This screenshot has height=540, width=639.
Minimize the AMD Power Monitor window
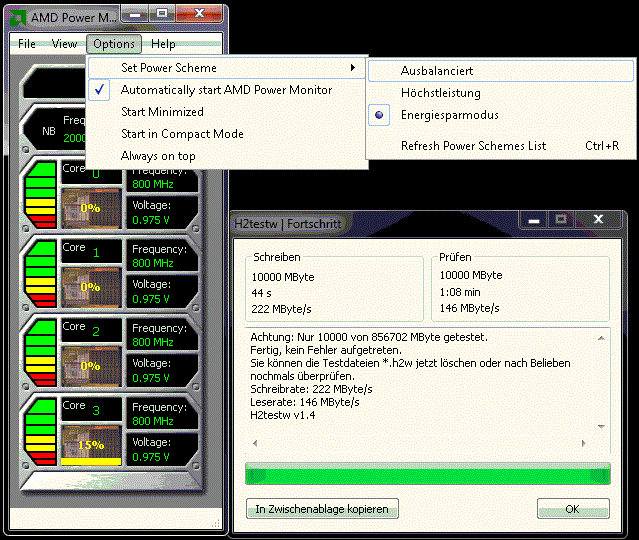[135, 15]
